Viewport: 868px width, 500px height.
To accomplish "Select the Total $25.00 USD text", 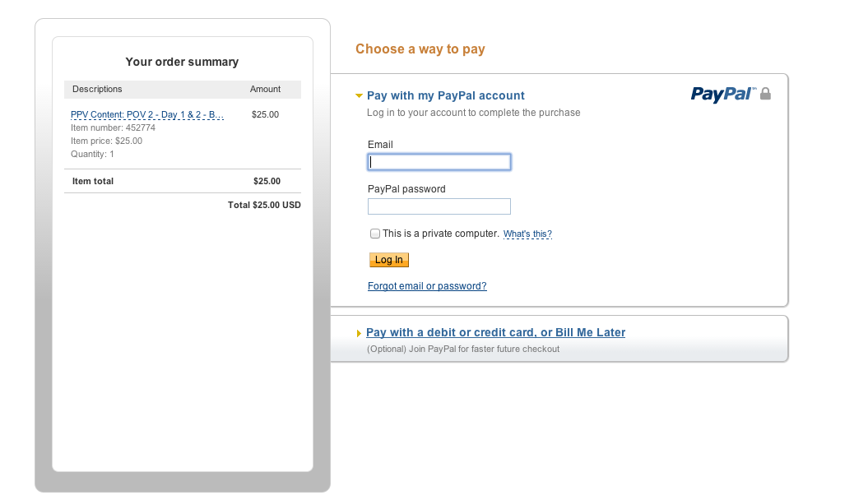I will point(264,205).
